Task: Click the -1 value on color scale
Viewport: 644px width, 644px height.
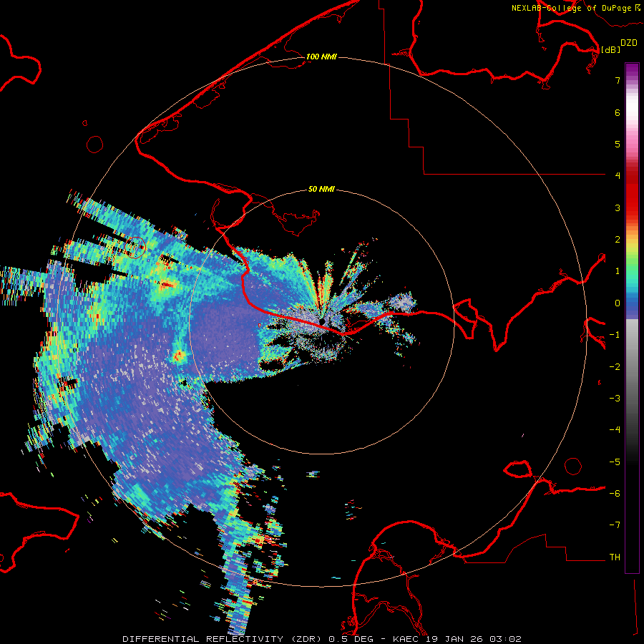Action: pos(615,335)
